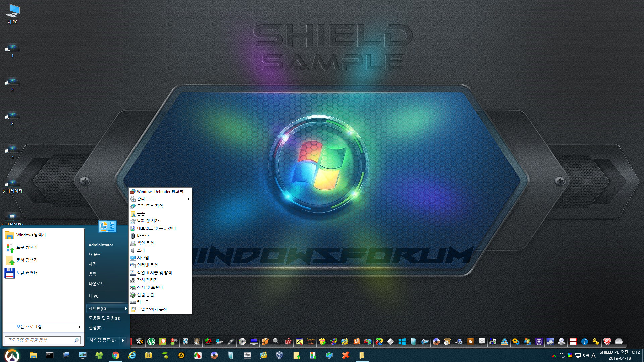Open 작업 표시줄 및 탐색
644x362 pixels.
[160, 273]
